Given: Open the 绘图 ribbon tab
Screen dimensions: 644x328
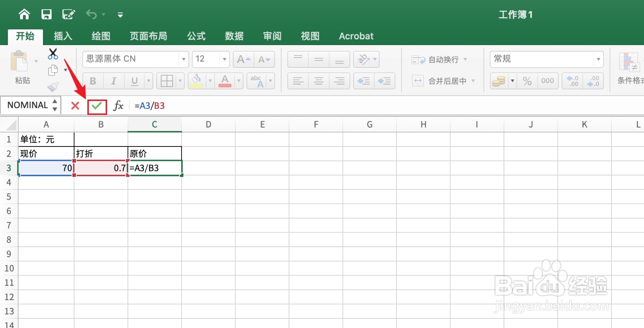Looking at the screenshot, I should (x=101, y=36).
